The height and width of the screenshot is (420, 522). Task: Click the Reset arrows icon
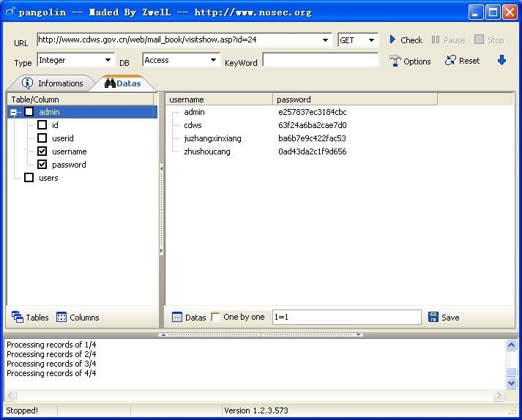click(450, 60)
